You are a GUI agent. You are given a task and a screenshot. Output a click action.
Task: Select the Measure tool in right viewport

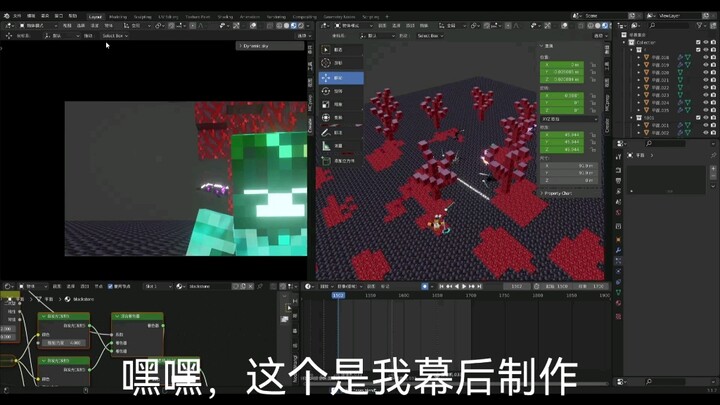click(341, 146)
